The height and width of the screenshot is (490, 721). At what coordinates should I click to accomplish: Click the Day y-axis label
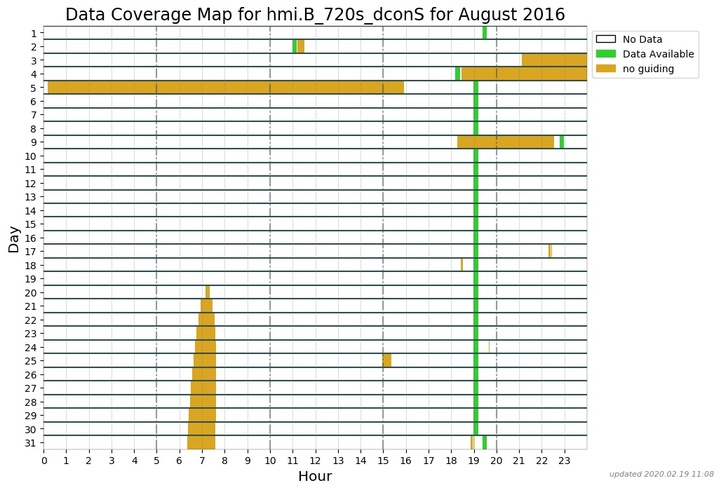(13, 238)
